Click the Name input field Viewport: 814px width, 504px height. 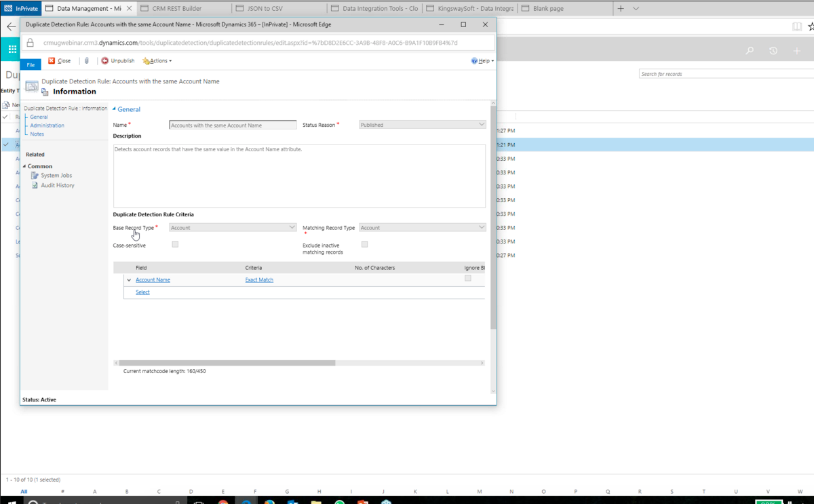pyautogui.click(x=233, y=125)
